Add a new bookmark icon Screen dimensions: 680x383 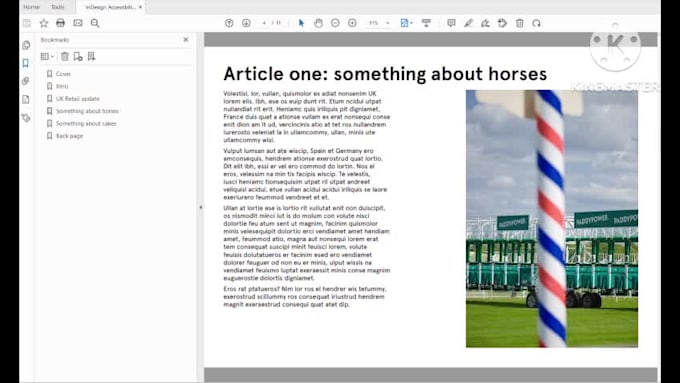click(78, 56)
